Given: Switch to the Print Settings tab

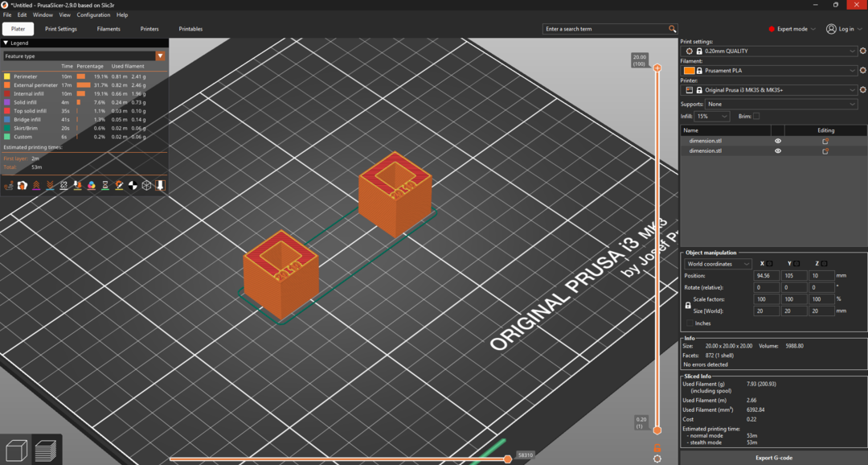Looking at the screenshot, I should tap(61, 29).
